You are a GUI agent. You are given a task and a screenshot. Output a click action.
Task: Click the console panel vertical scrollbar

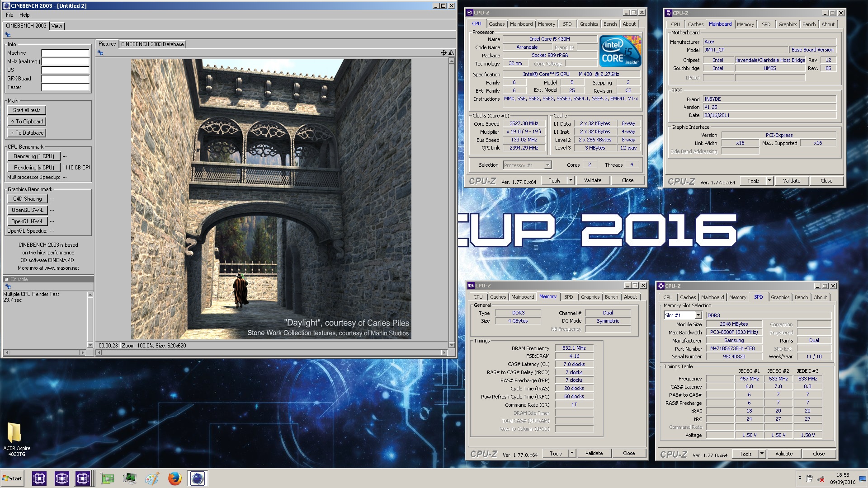coord(90,319)
